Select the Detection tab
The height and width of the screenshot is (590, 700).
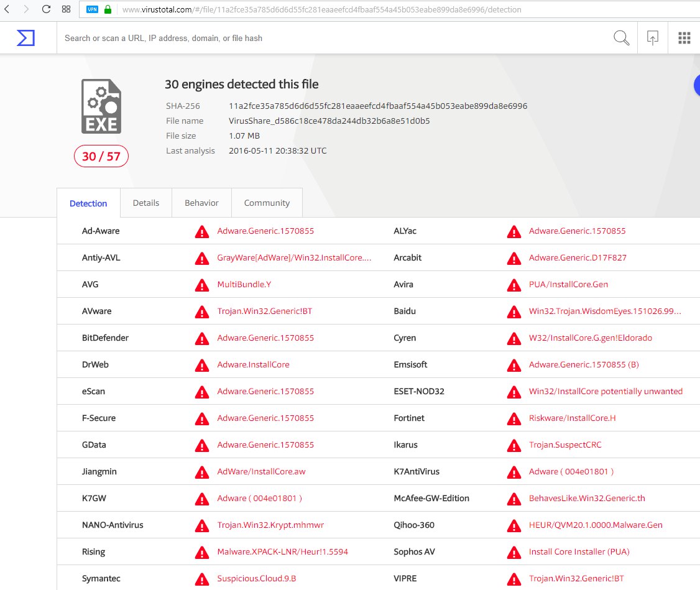click(88, 203)
